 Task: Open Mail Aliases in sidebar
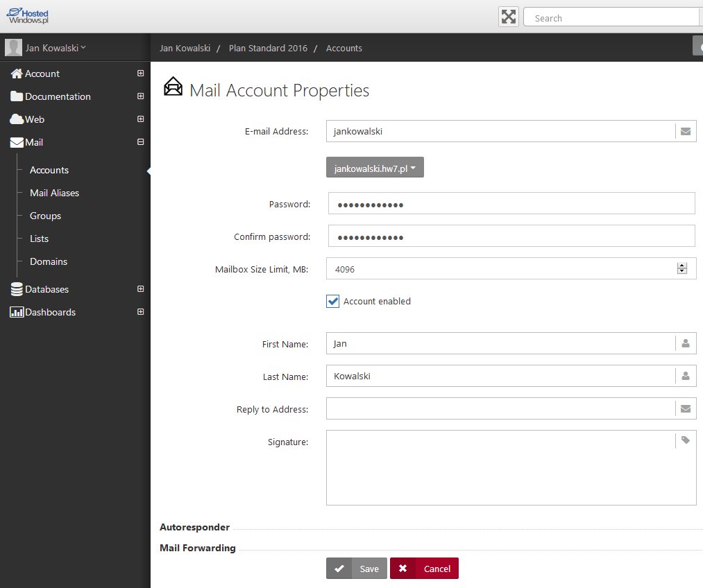54,193
